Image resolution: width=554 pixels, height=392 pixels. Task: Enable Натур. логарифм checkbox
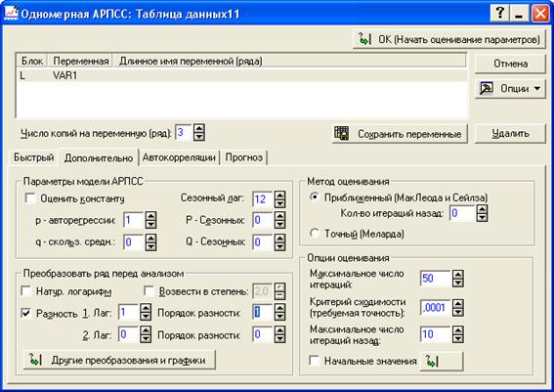click(26, 291)
